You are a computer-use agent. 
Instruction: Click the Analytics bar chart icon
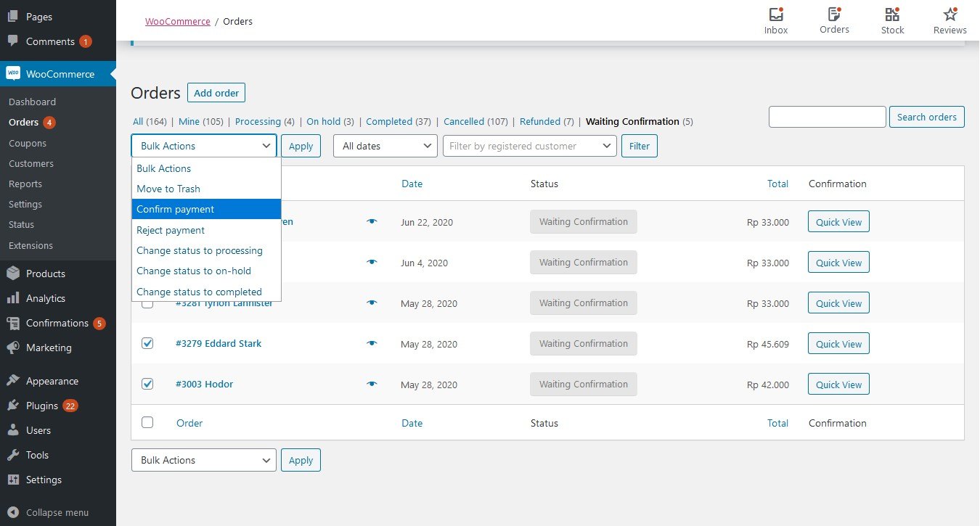coord(13,298)
